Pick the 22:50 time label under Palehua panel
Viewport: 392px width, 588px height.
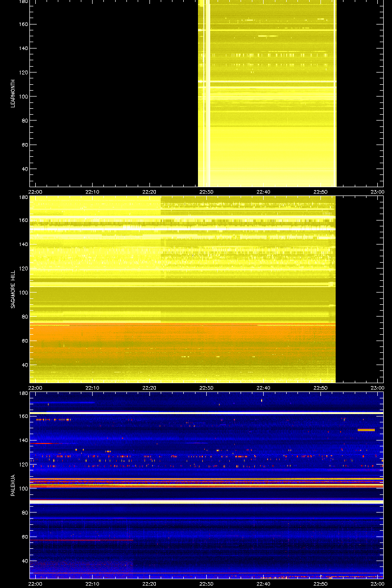321,584
